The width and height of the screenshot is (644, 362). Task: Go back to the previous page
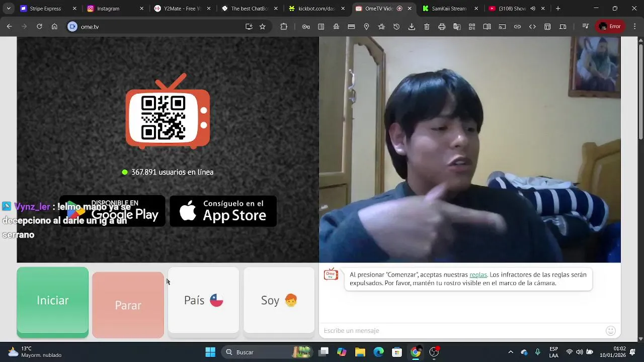coord(9,27)
